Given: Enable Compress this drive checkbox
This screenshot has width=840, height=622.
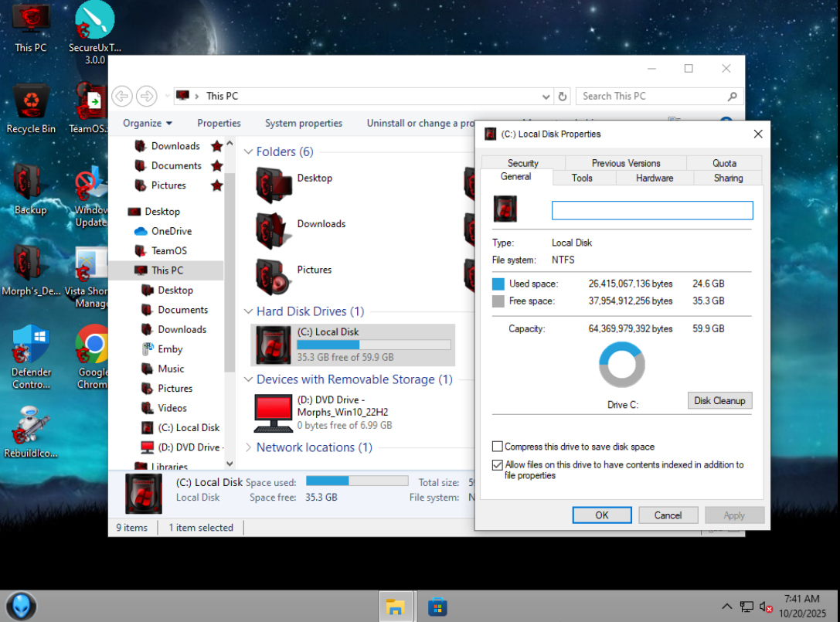Looking at the screenshot, I should tap(497, 447).
